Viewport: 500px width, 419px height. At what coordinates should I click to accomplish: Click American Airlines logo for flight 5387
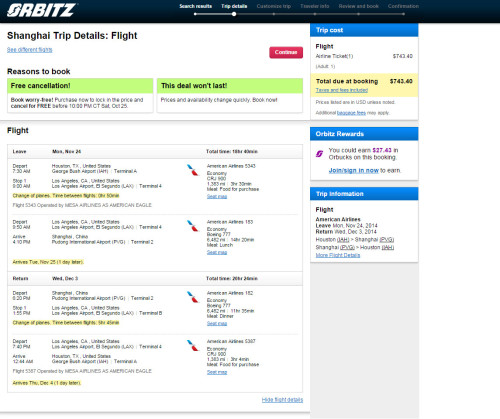(x=192, y=345)
